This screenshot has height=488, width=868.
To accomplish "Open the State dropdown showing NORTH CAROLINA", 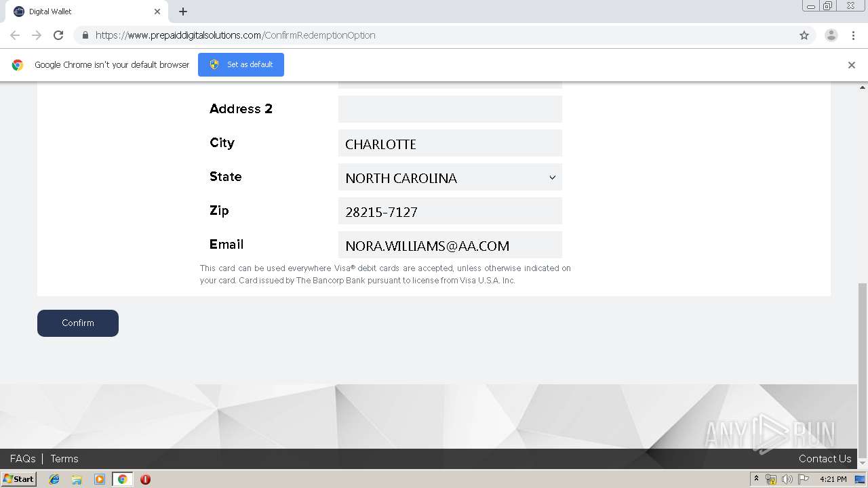I will 450,177.
